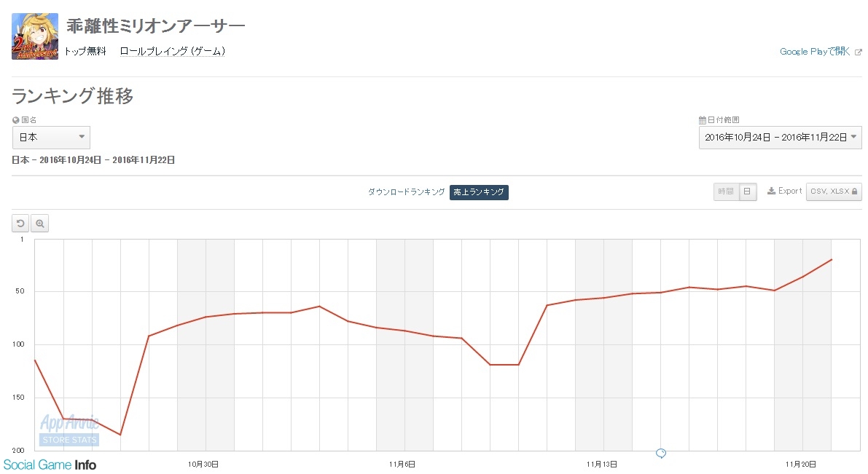The width and height of the screenshot is (868, 474).
Task: Click the calendar icon next to 日付範囲
Action: click(703, 120)
